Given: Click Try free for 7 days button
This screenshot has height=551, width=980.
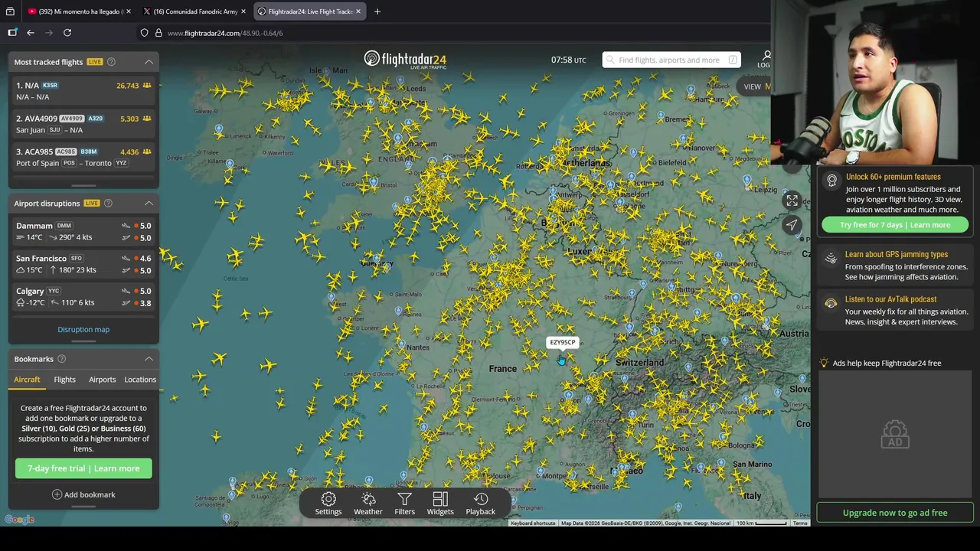Looking at the screenshot, I should pyautogui.click(x=895, y=225).
